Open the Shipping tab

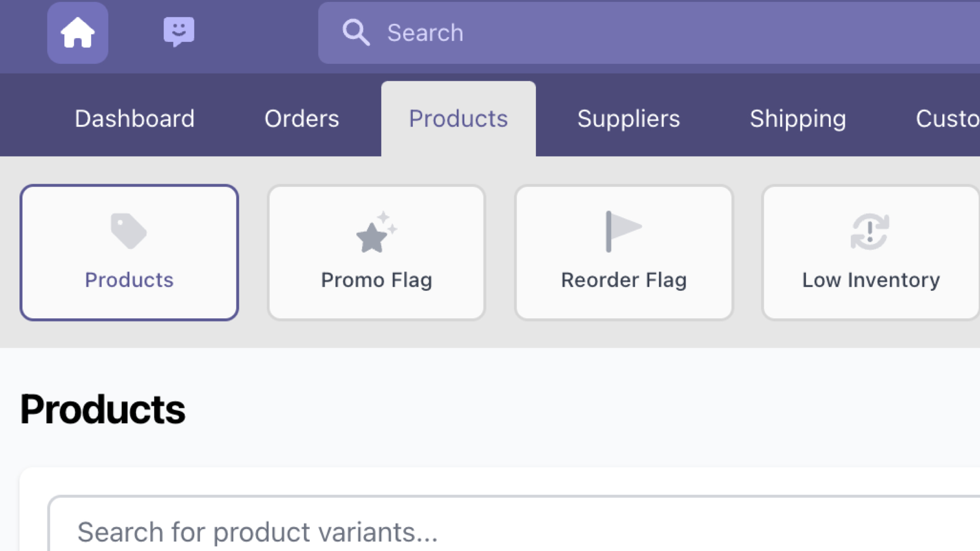(798, 118)
